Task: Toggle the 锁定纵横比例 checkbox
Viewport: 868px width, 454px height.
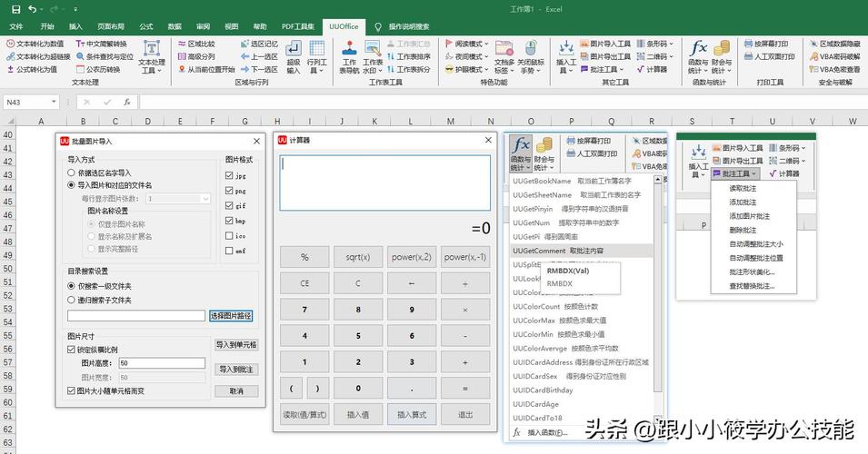Action: pos(71,350)
